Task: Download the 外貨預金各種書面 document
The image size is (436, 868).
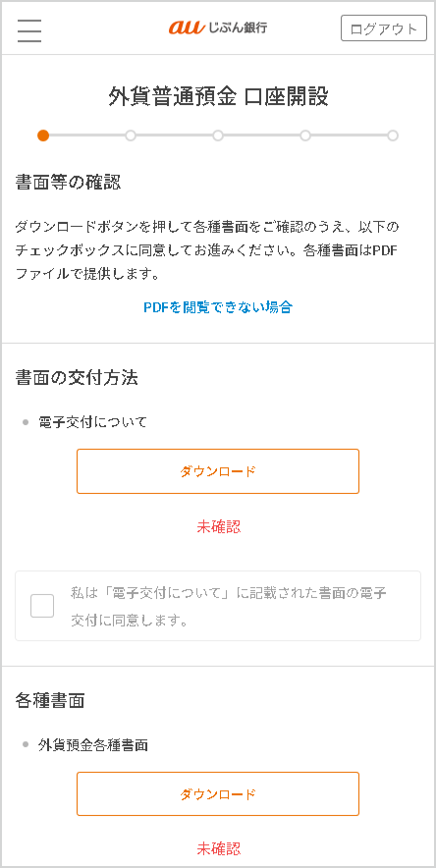Action: tap(218, 793)
